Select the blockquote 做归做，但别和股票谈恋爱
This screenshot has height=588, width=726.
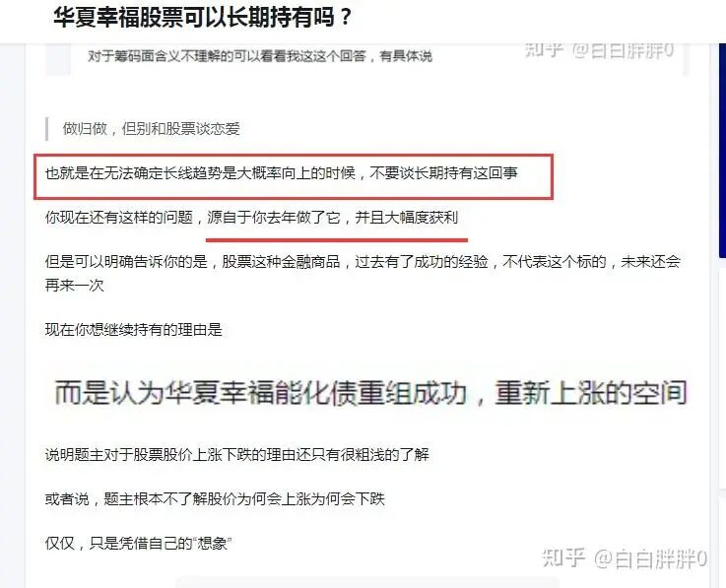(152, 129)
